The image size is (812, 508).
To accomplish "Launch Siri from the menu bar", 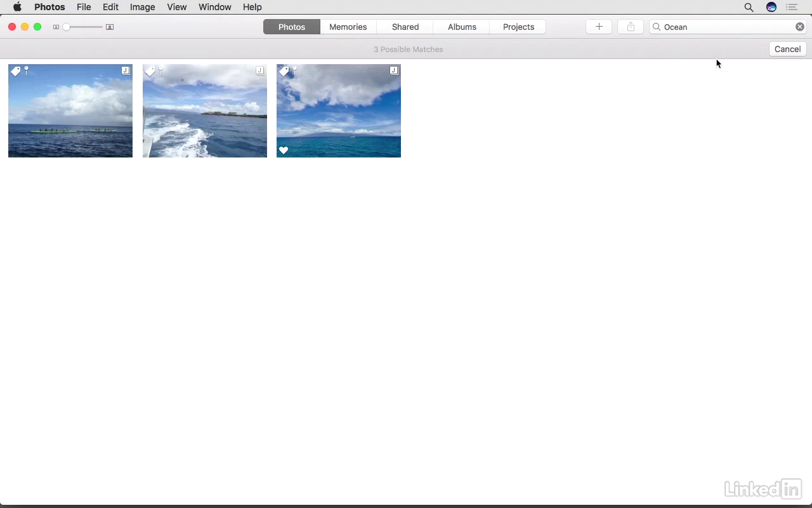I will point(771,7).
